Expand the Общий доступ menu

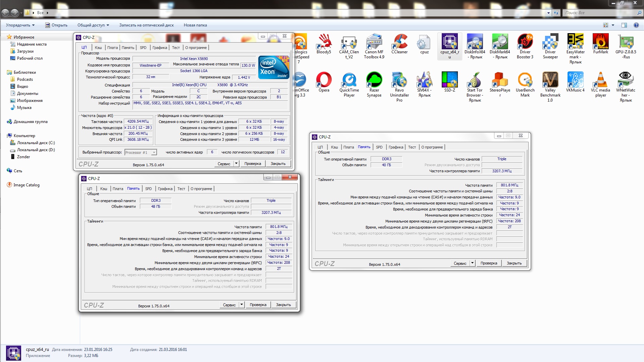93,25
